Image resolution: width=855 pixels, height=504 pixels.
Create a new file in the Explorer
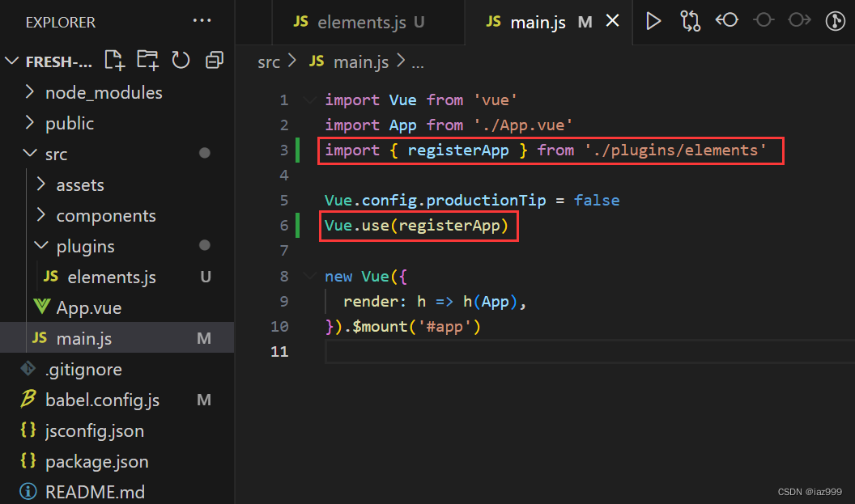click(114, 60)
